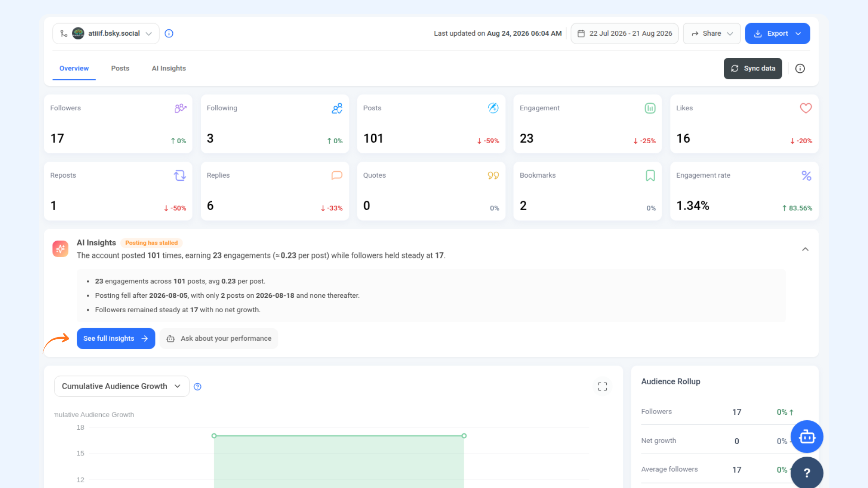The image size is (868, 488).
Task: Click the -59% Posts change indicator
Action: tap(488, 141)
